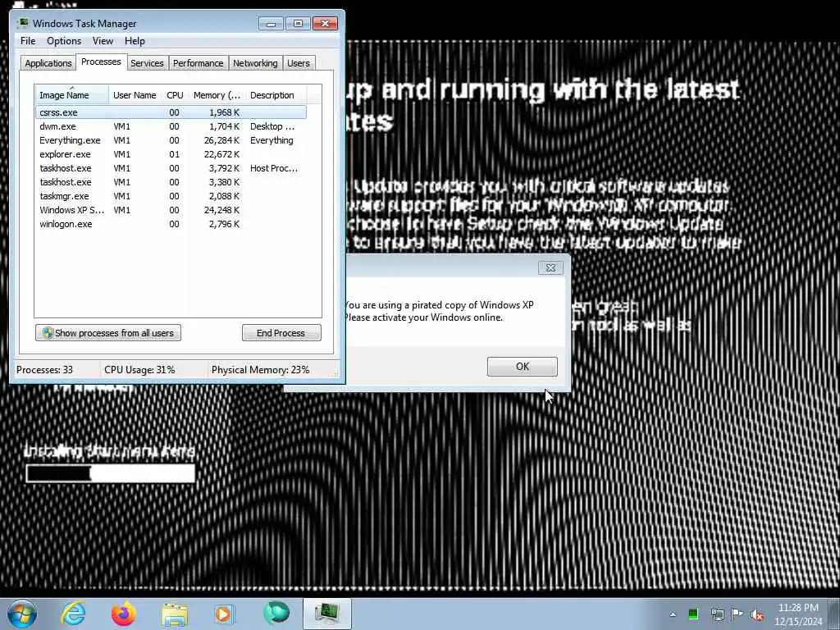Screen dimensions: 840x630
Task: Switch to the Users tab
Action: (x=299, y=63)
